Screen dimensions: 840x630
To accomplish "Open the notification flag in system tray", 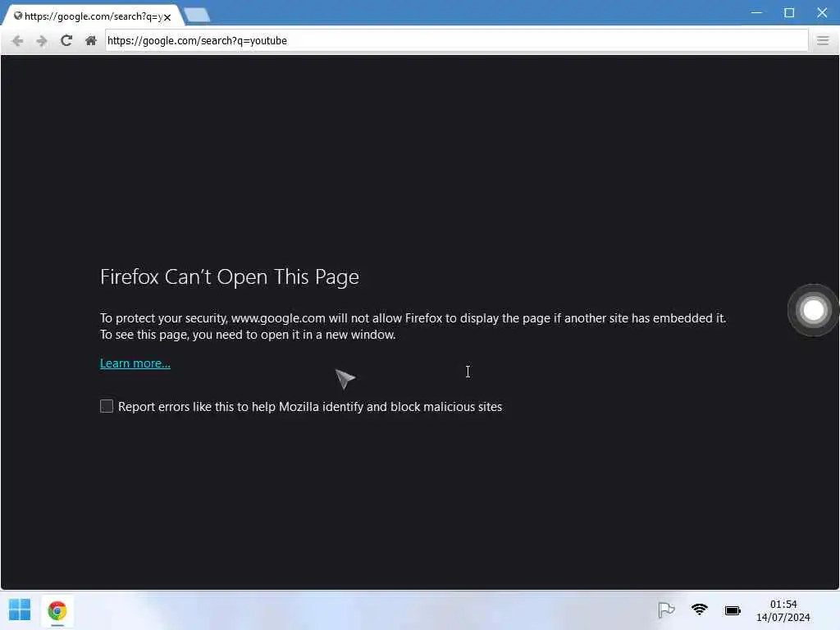I will click(666, 609).
